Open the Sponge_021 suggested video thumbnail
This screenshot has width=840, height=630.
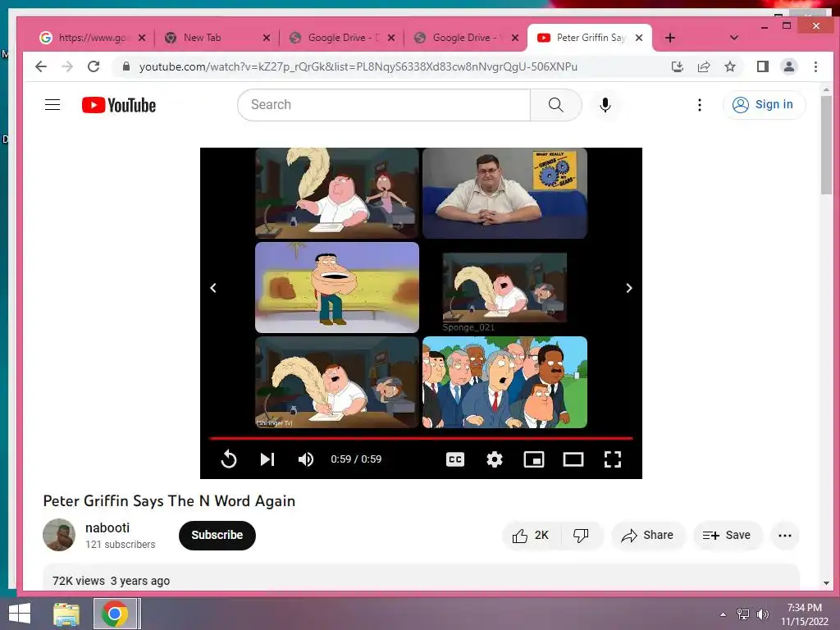click(x=504, y=288)
